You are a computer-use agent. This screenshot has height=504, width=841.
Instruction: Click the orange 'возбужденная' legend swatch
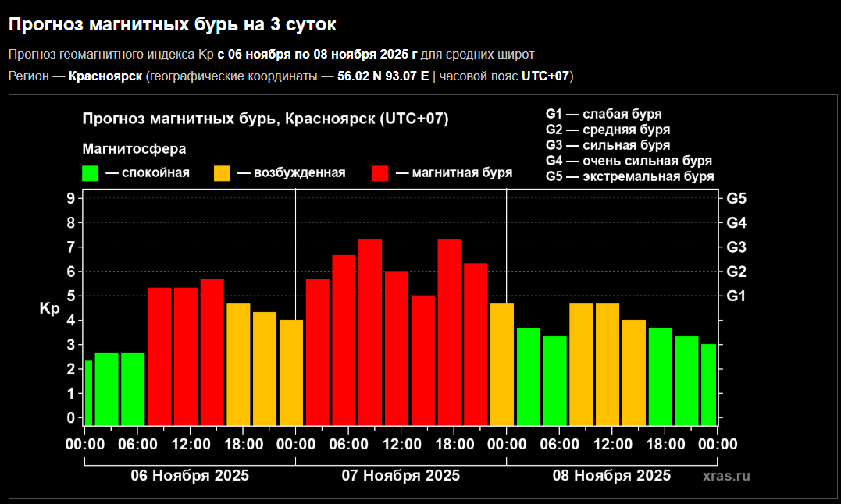point(222,173)
